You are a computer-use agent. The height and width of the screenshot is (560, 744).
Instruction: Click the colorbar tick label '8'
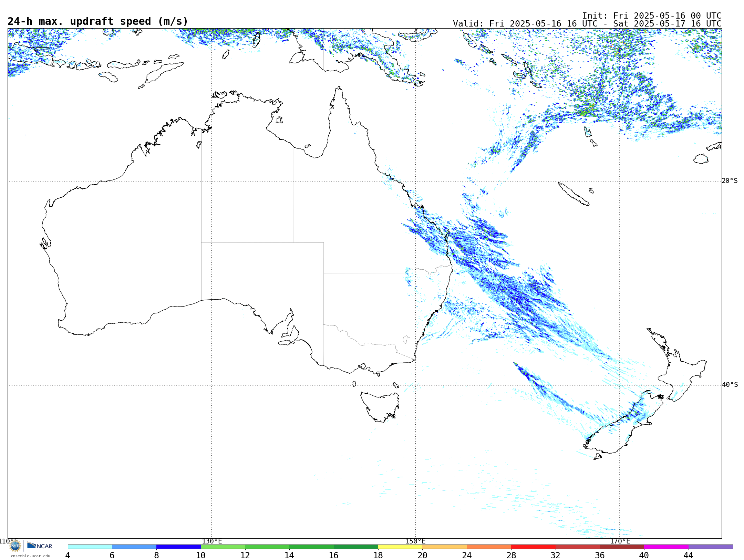click(x=156, y=555)
